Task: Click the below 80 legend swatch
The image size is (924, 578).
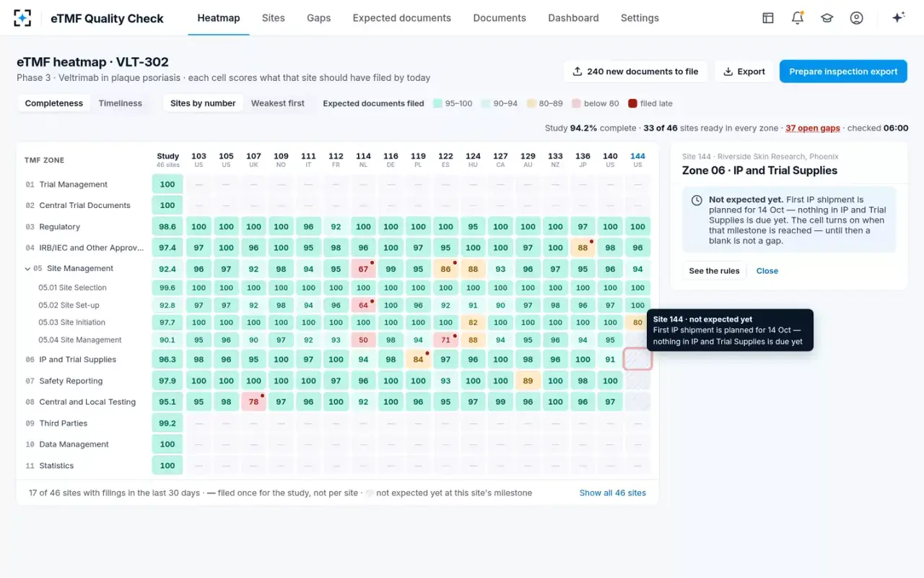Action: (x=576, y=103)
